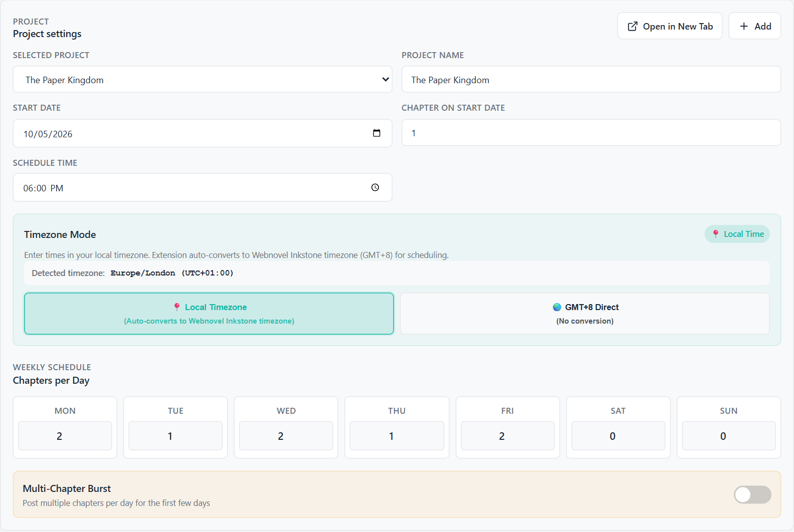Click the MON chapters-per-day input
This screenshot has width=794, height=532.
tap(65, 436)
